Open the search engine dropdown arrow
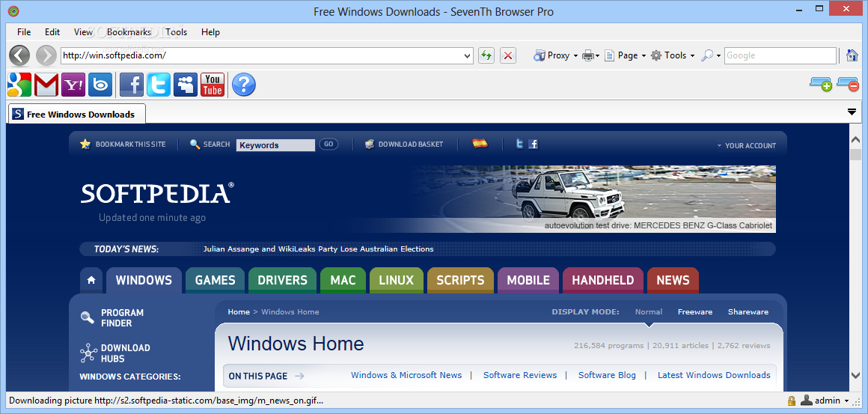This screenshot has height=414, width=868. click(718, 56)
